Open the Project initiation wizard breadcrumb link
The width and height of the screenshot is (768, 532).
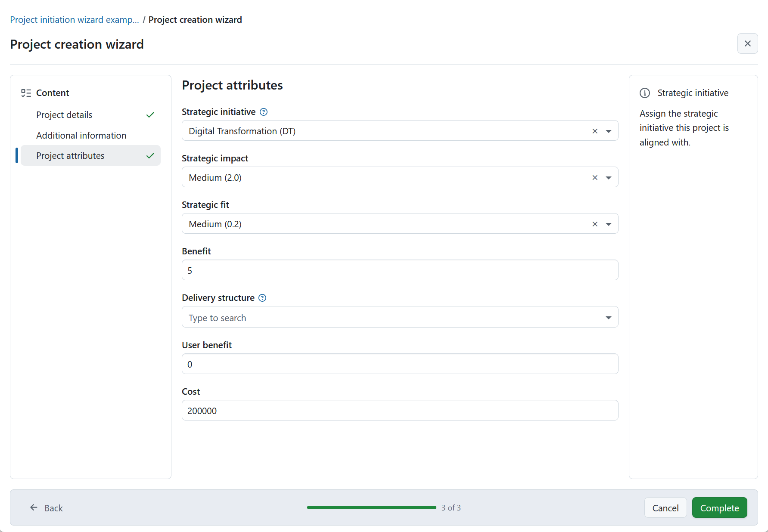point(75,19)
